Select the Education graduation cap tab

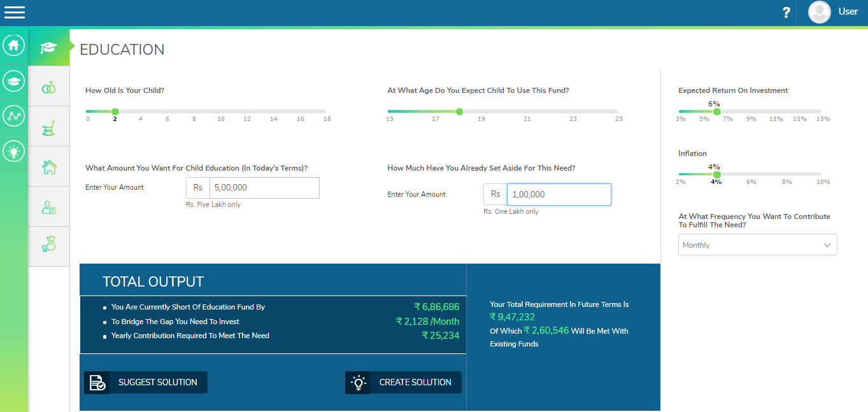point(49,48)
